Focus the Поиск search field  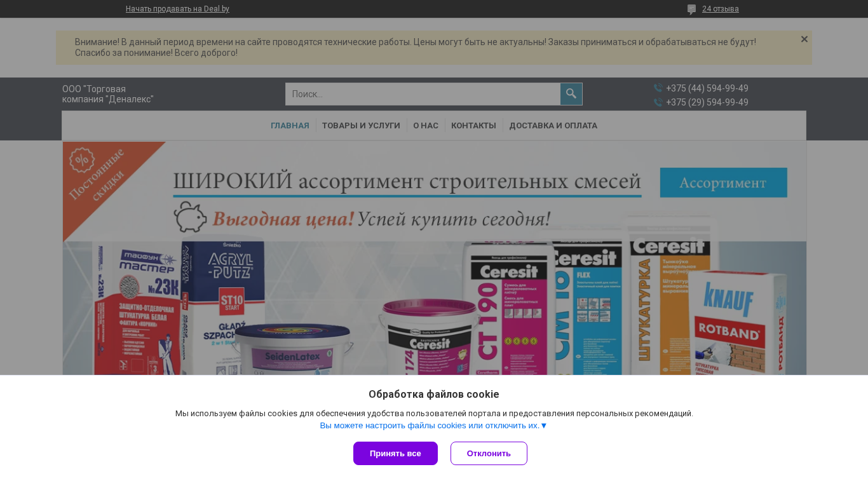click(423, 94)
